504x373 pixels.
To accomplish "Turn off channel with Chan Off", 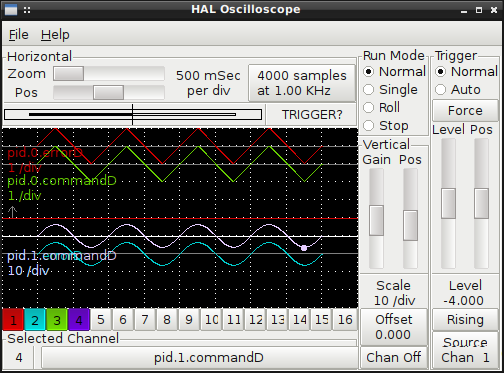I will (394, 357).
